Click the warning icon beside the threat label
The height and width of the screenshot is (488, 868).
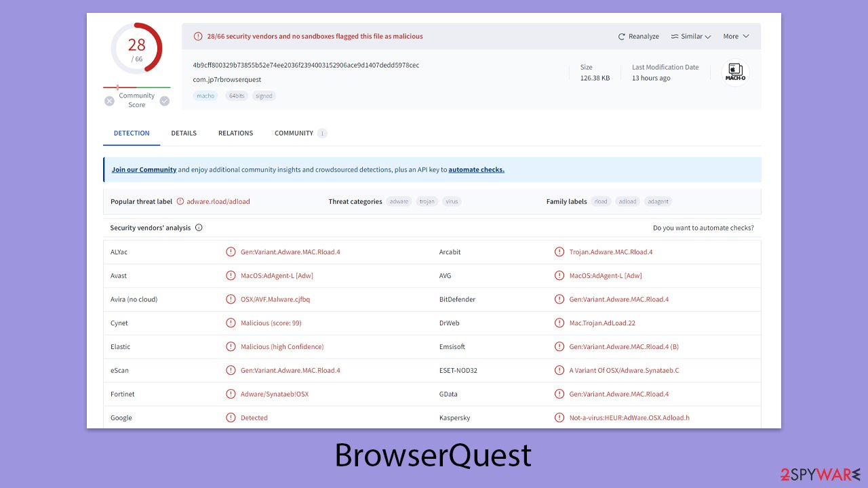[x=180, y=201]
